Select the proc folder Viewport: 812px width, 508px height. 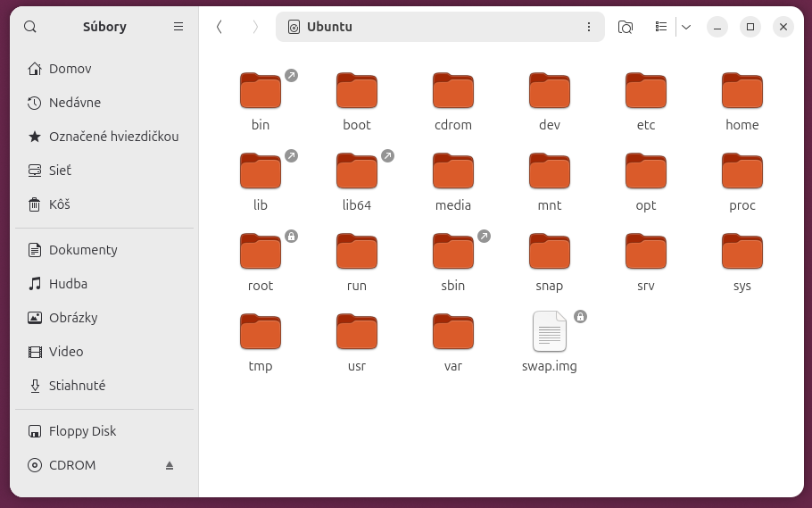tap(742, 171)
